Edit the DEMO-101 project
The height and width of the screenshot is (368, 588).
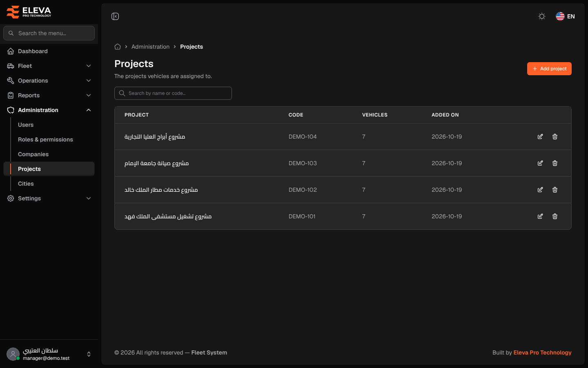tap(540, 216)
